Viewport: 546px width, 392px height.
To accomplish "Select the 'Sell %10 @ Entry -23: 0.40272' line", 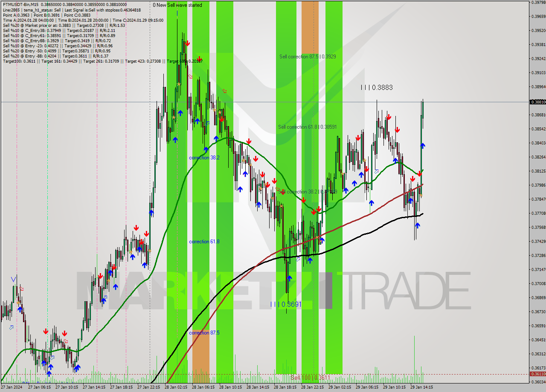I will point(58,46).
